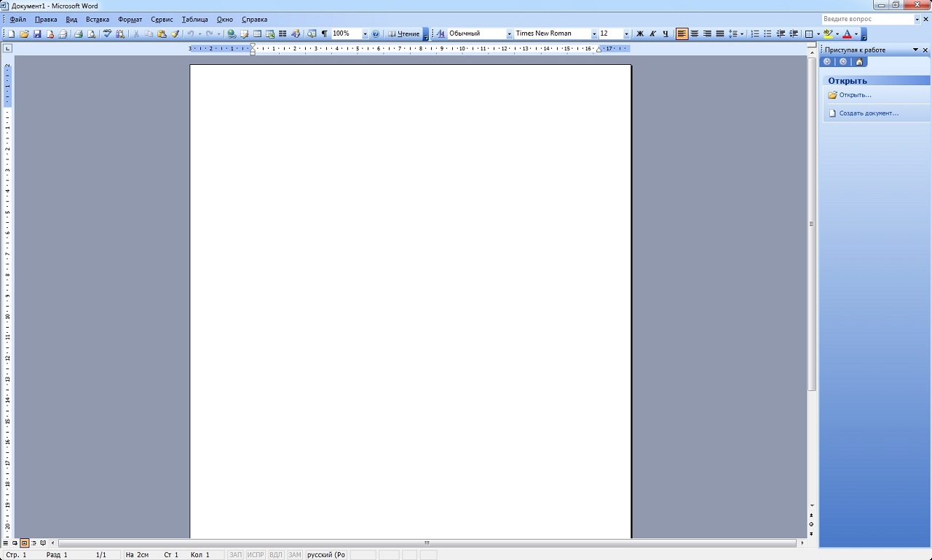Click the Open folder icon in toolbar
This screenshot has height=560, width=932.
point(24,34)
